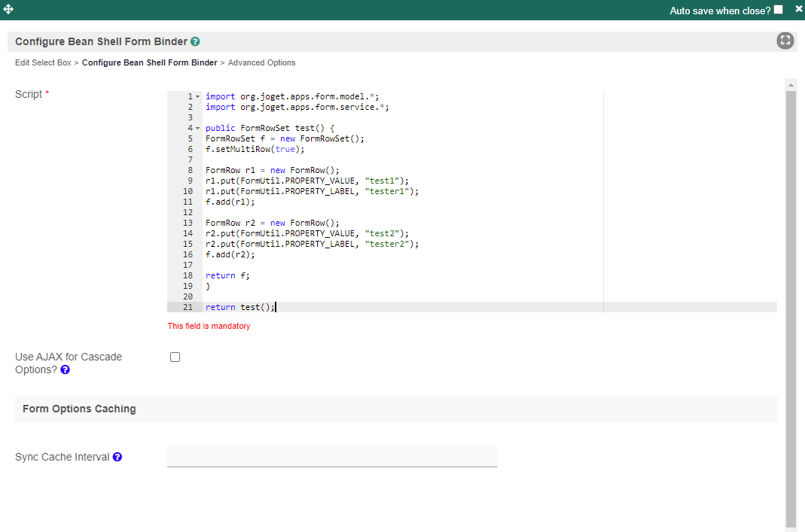The width and height of the screenshot is (805, 532).
Task: Go to Edit Select Box breadcrumb
Action: click(x=43, y=63)
